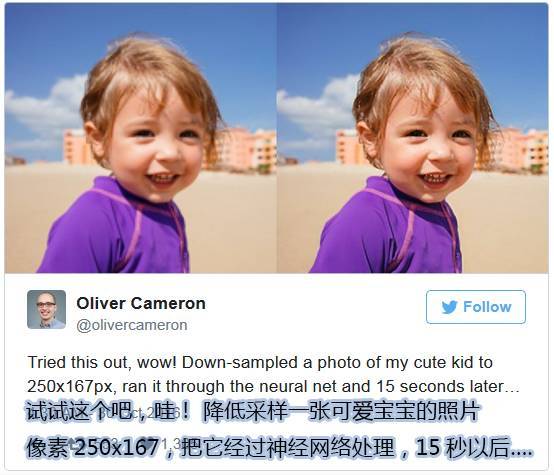554x475 pixels.
Task: Open the Oliver Cameron display name link
Action: point(141,303)
